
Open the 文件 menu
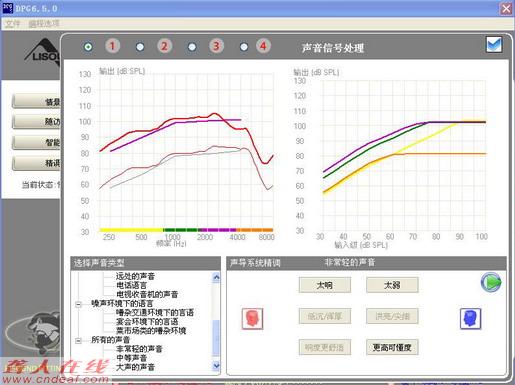click(x=12, y=23)
